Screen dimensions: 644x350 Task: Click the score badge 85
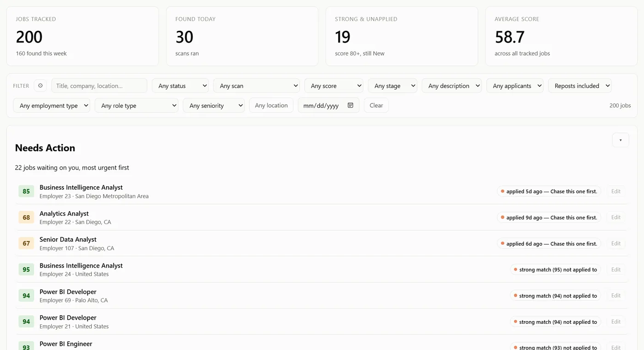[x=26, y=191]
